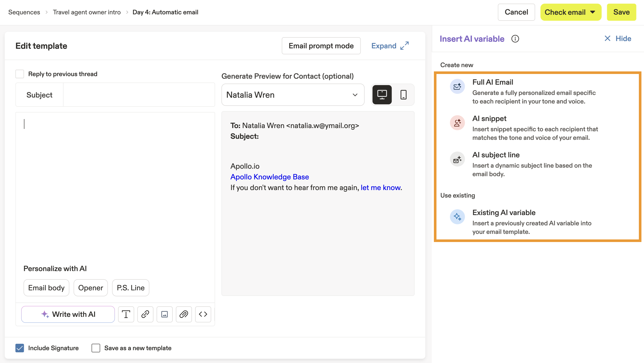Switch to desktop preview icon
The width and height of the screenshot is (644, 363).
click(382, 95)
